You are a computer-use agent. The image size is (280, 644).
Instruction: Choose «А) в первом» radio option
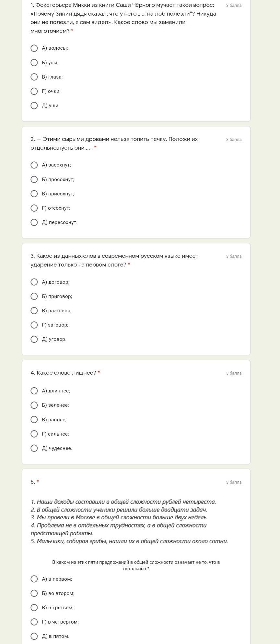34,579
